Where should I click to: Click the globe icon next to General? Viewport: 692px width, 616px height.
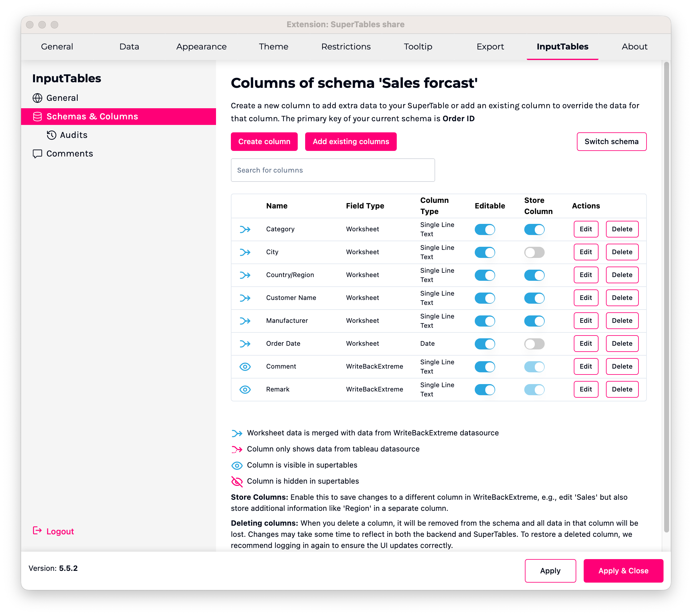[x=37, y=98]
